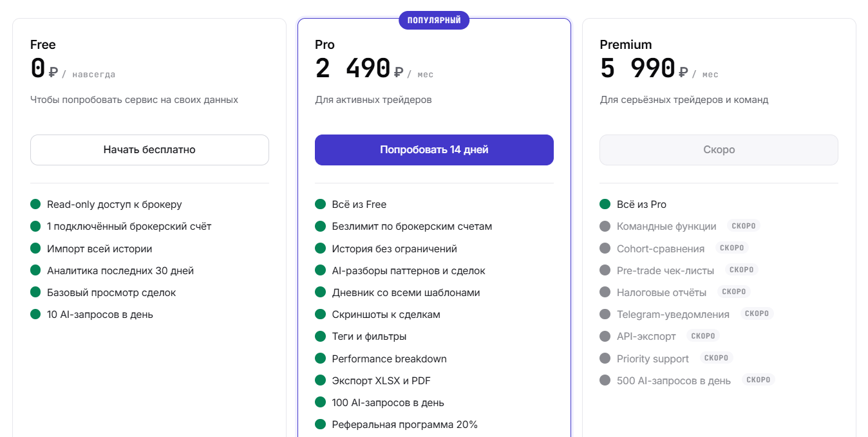The width and height of the screenshot is (868, 437).
Task: Click the СКОРО badge beside 'Cohort-сравнения'
Action: pyautogui.click(x=732, y=248)
